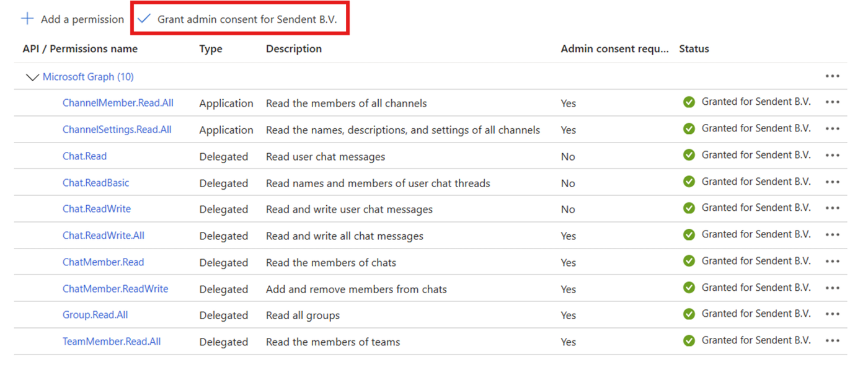This screenshot has height=367, width=868.
Task: Open the Chat.ReadWrite permission details
Action: [x=97, y=209]
